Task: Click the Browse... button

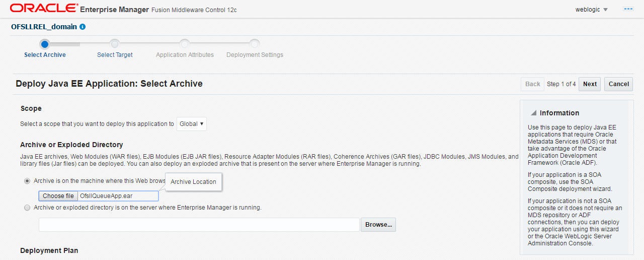Action: [378, 225]
